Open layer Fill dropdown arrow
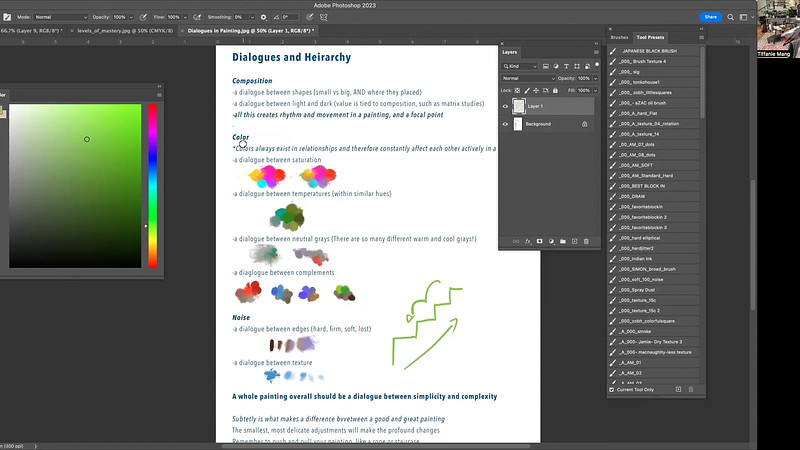Viewport: 800px width, 450px height. point(595,90)
